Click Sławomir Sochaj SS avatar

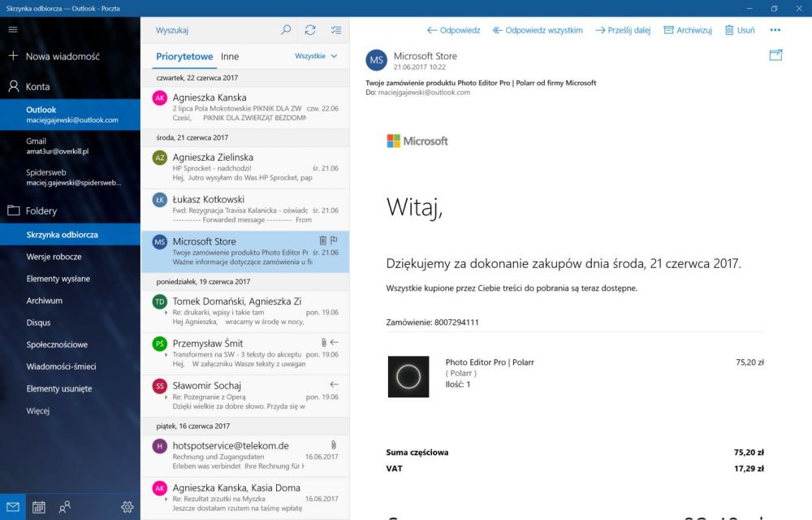160,386
